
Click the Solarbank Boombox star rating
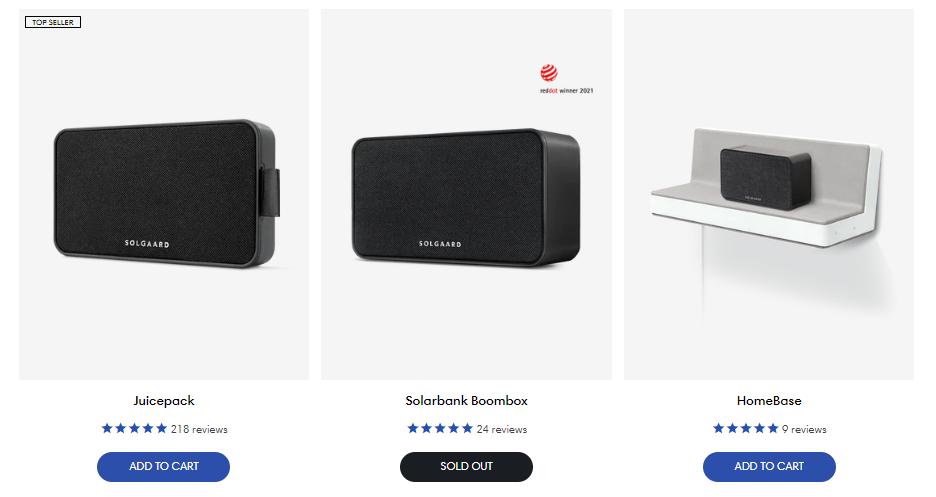click(x=440, y=428)
